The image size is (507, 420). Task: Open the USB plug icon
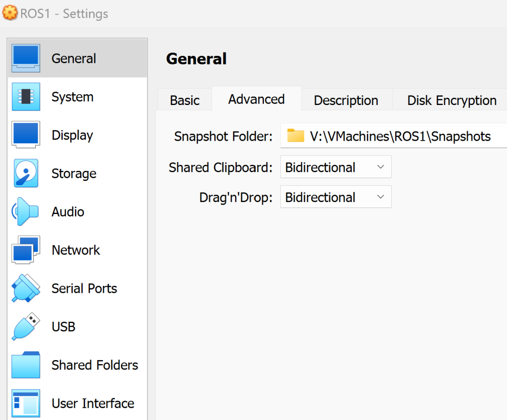(x=26, y=326)
